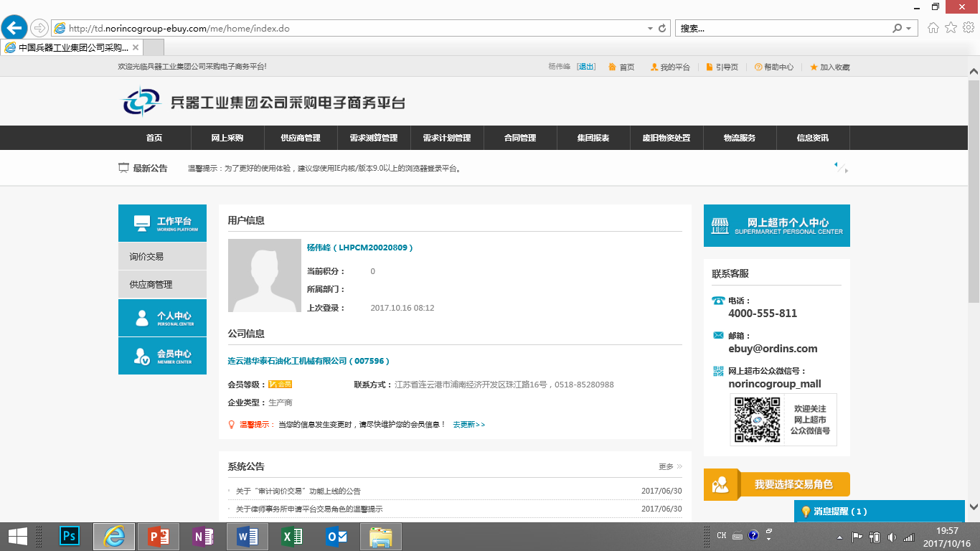Click the 最新公告 monitor icon
Screen dimensions: 980x551
[x=124, y=168]
